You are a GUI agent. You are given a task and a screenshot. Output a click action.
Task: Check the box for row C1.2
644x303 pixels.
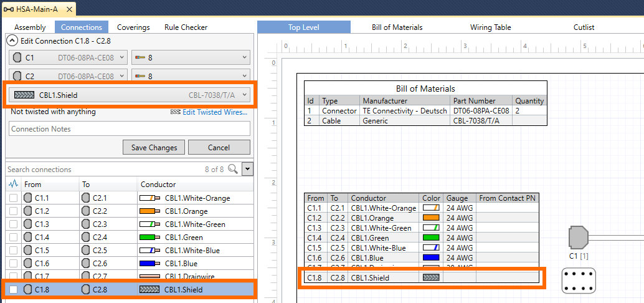[x=14, y=211]
